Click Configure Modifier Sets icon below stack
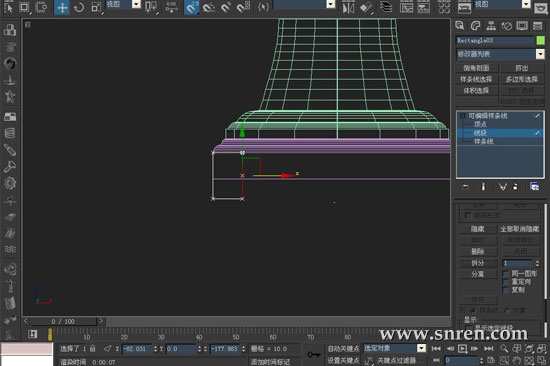550x366 pixels. pyautogui.click(x=535, y=187)
